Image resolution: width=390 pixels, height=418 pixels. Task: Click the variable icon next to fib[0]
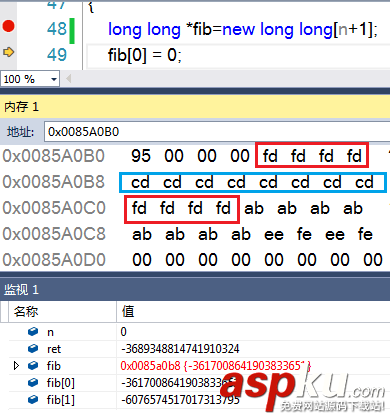(x=33, y=382)
